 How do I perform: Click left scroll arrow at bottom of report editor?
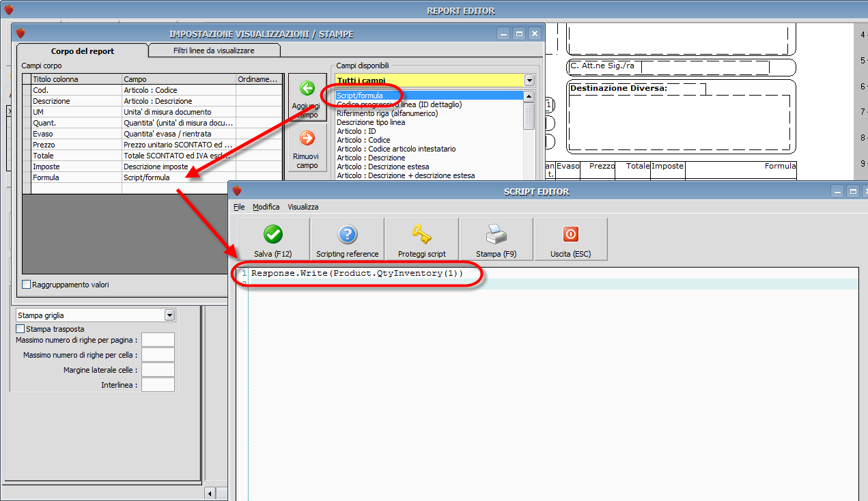pyautogui.click(x=210, y=493)
